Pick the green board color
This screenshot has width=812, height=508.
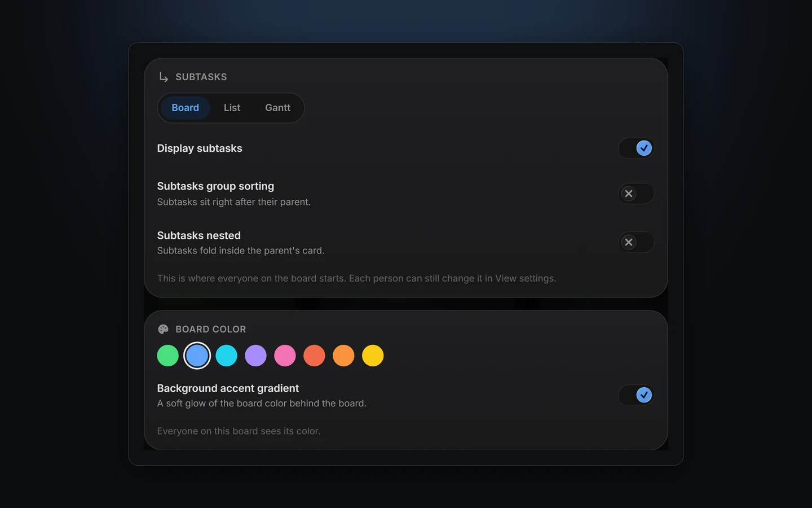click(167, 356)
